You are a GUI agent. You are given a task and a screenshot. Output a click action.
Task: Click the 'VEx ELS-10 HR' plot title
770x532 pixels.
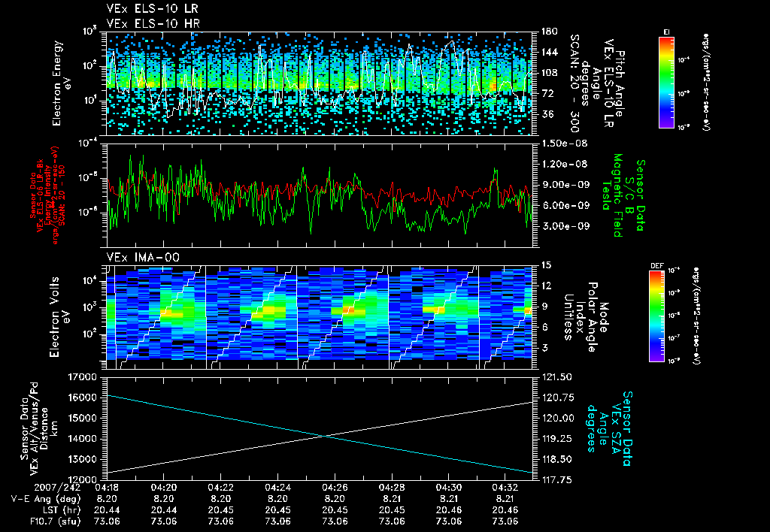pyautogui.click(x=153, y=23)
